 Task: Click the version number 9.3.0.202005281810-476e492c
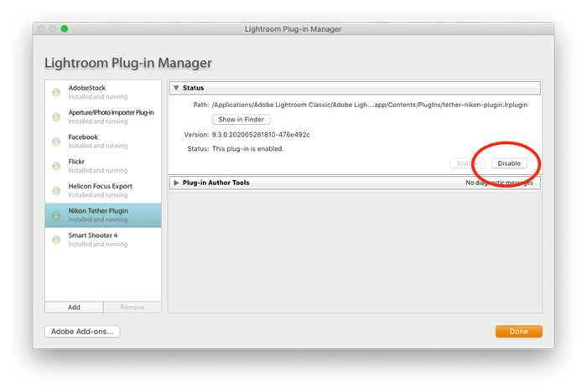pos(261,135)
